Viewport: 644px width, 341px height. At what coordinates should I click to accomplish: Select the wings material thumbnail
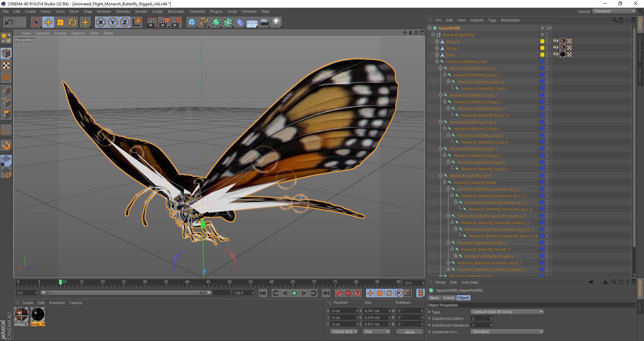21,315
